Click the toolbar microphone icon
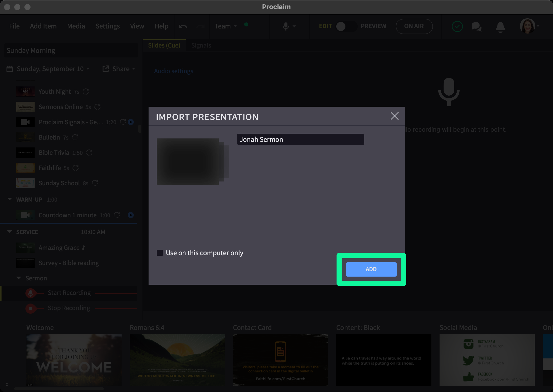The width and height of the screenshot is (553, 392). [286, 26]
